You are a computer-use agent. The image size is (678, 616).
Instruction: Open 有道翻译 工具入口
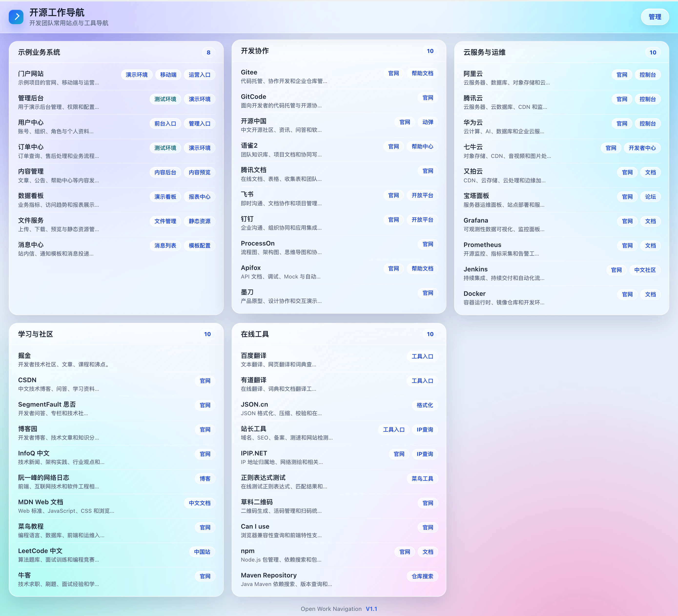coord(422,381)
